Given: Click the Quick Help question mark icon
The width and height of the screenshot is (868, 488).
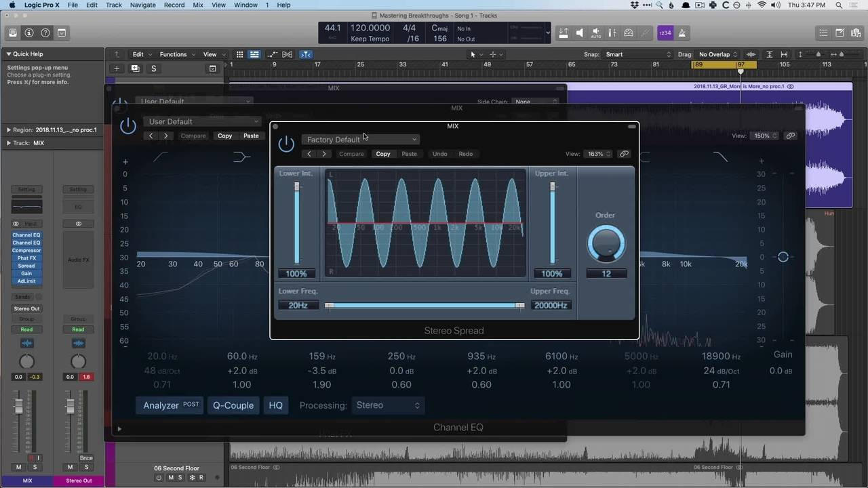Looking at the screenshot, I should click(x=45, y=33).
